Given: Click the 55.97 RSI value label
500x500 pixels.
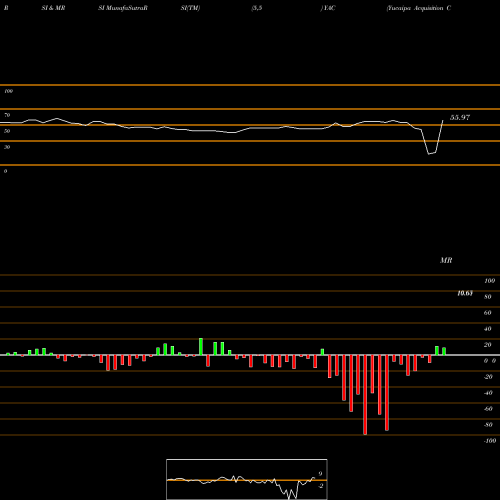Looking at the screenshot, I should click(x=460, y=117).
